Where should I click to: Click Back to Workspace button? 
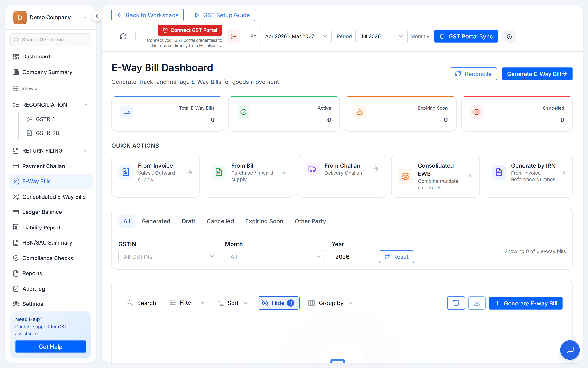click(x=147, y=15)
